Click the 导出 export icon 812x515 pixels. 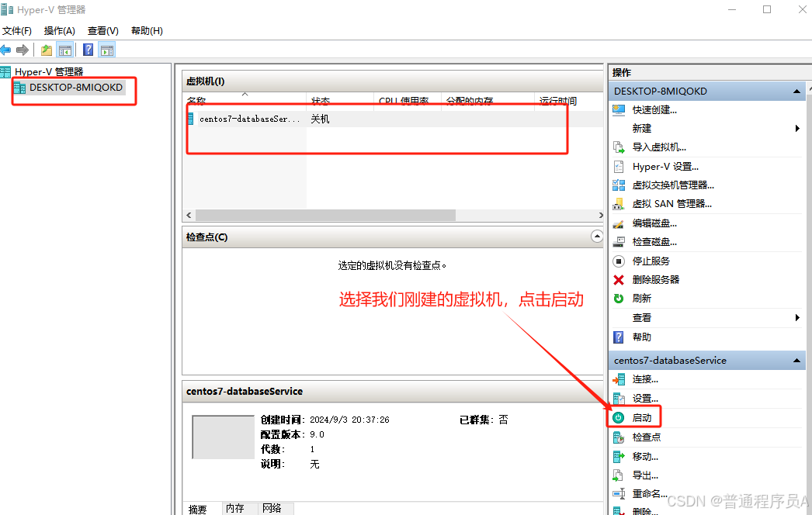coord(619,475)
